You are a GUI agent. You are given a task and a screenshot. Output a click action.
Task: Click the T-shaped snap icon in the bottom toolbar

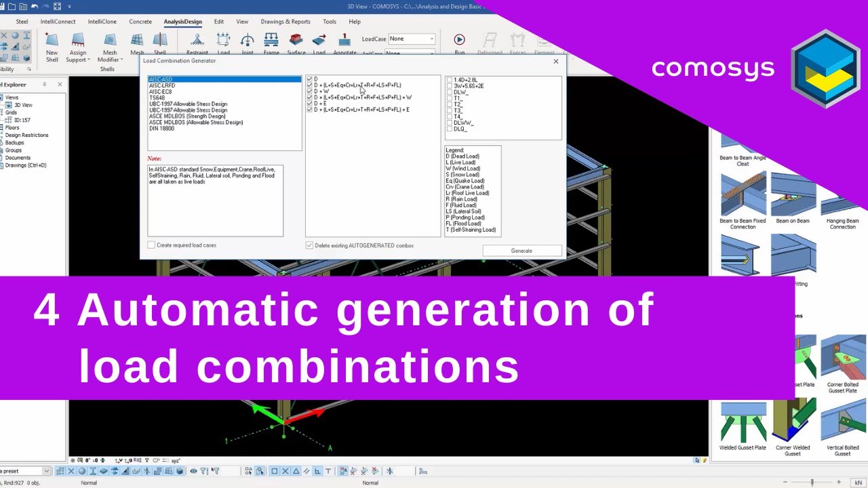328,471
